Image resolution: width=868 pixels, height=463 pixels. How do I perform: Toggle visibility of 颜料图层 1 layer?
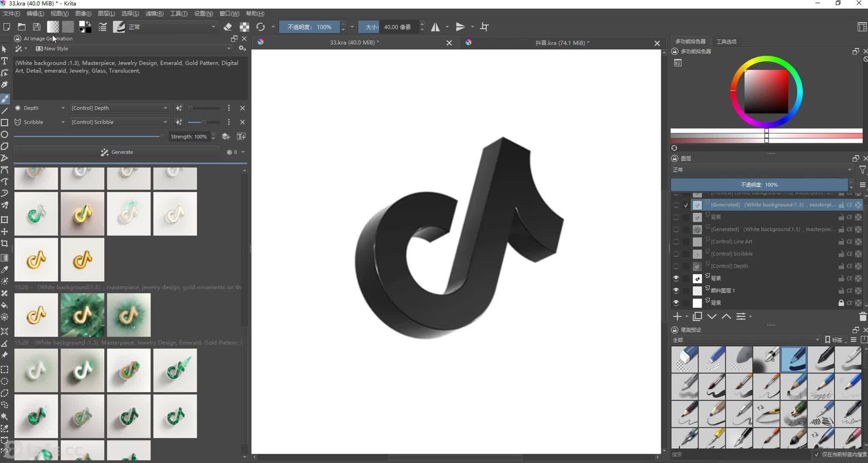click(676, 291)
